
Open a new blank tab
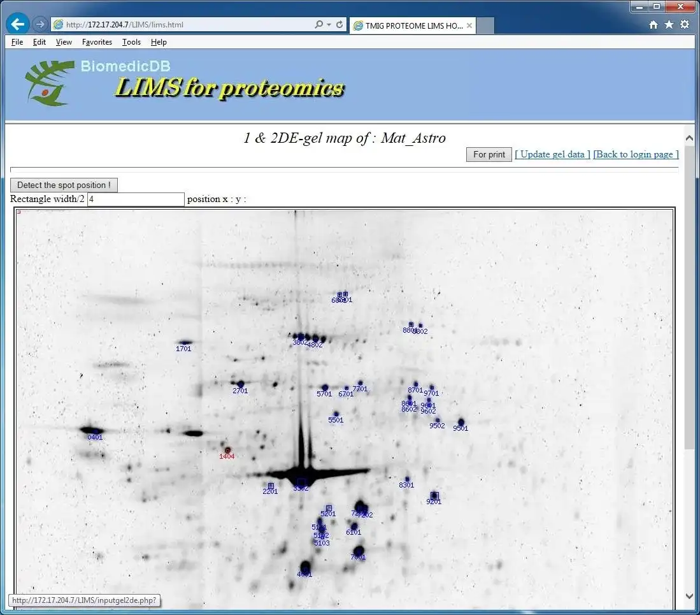485,26
